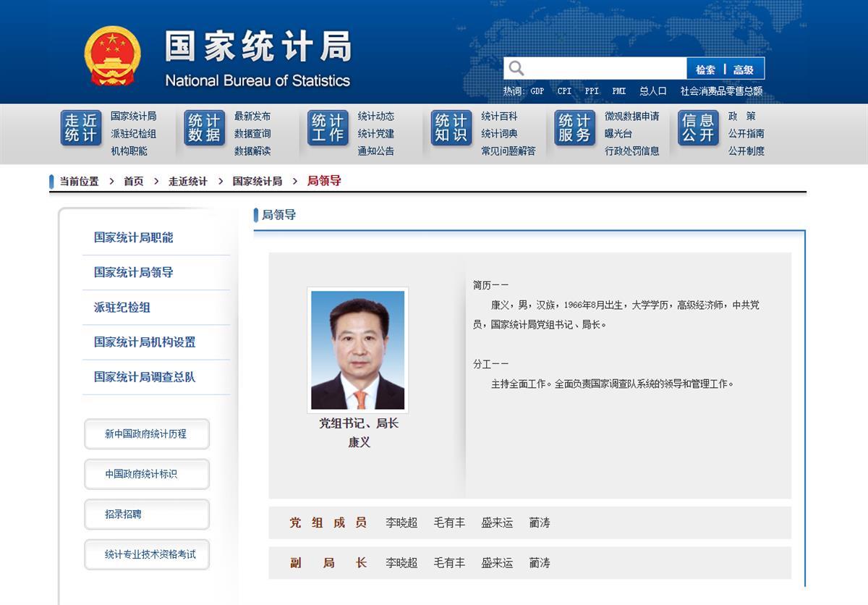
Task: Open 政策 link under 信息公开
Action: click(x=741, y=116)
